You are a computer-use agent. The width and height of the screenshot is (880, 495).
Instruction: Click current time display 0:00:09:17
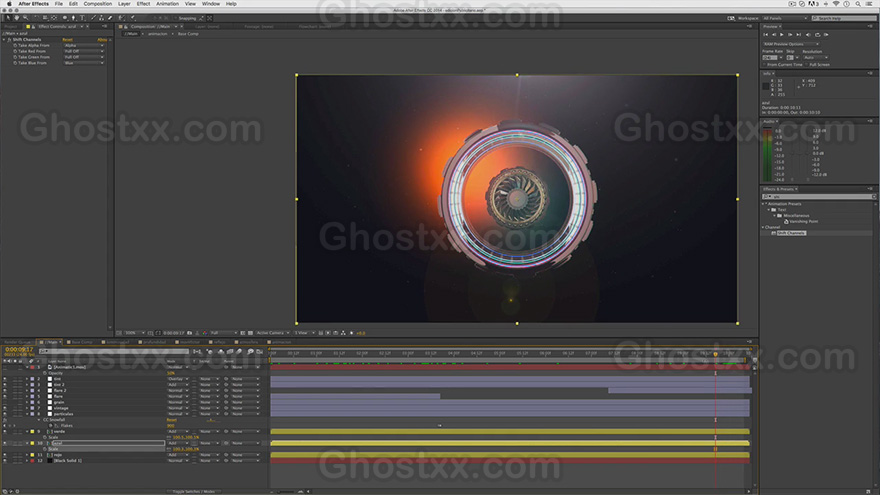click(x=19, y=349)
